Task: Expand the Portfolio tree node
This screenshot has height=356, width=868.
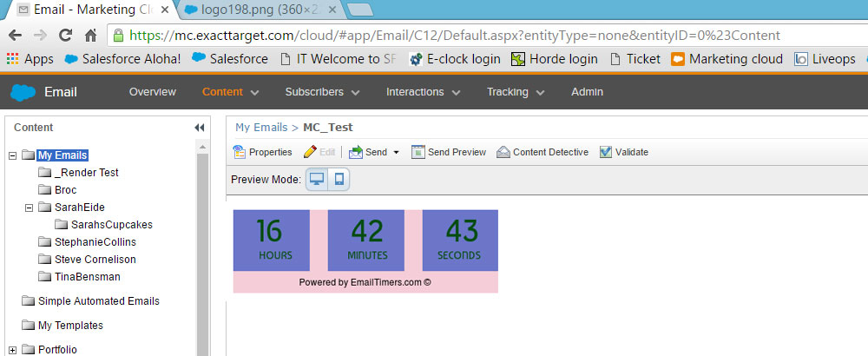Action: pyautogui.click(x=13, y=350)
